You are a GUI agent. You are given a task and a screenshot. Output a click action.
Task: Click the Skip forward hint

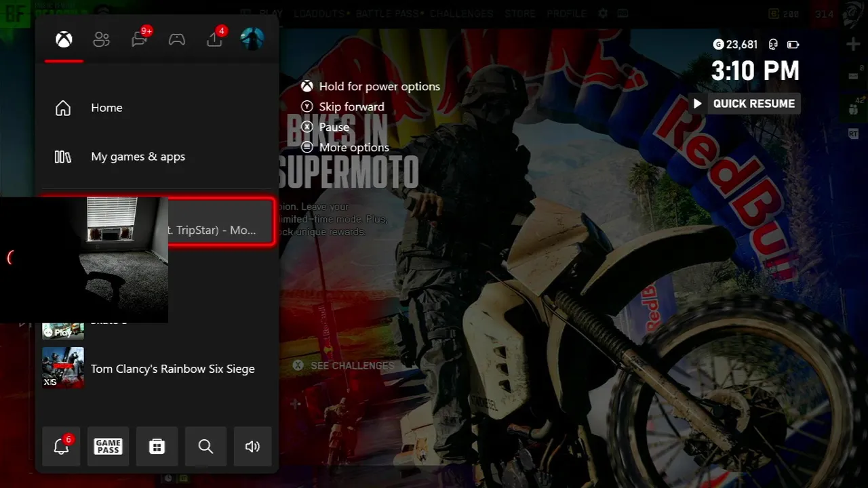[x=342, y=106]
